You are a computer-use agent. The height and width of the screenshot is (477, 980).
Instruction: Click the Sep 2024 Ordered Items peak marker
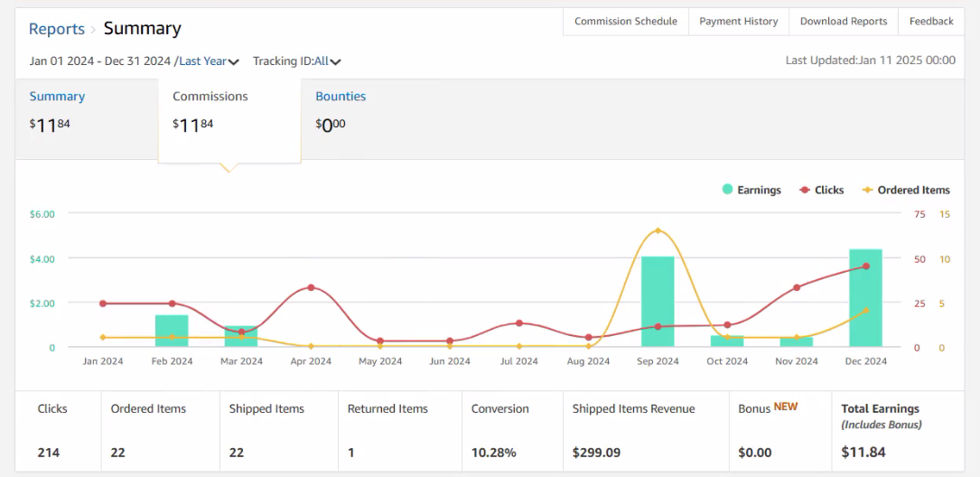pos(658,230)
